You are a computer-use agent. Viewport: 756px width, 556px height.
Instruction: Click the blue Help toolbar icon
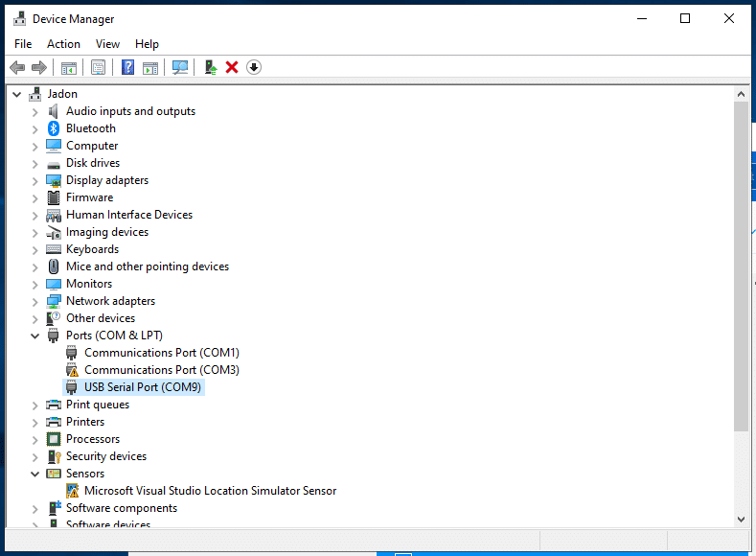(127, 67)
